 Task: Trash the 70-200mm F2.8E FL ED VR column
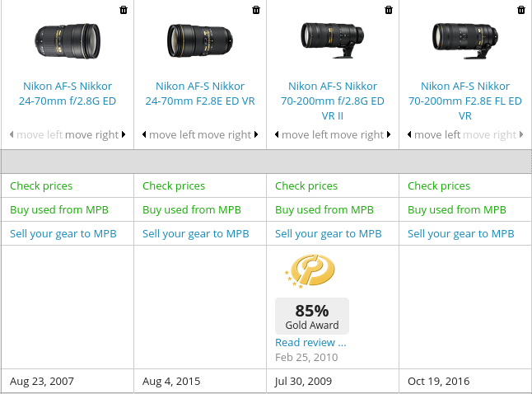point(521,10)
